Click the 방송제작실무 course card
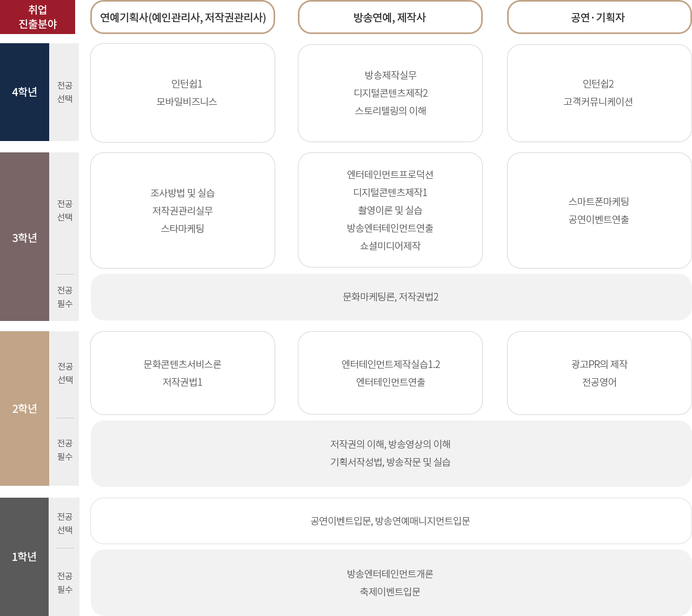 [x=390, y=92]
